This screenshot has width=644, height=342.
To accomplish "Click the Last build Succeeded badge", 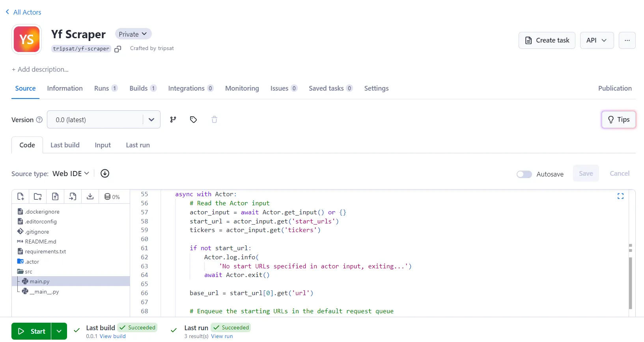I will click(138, 327).
